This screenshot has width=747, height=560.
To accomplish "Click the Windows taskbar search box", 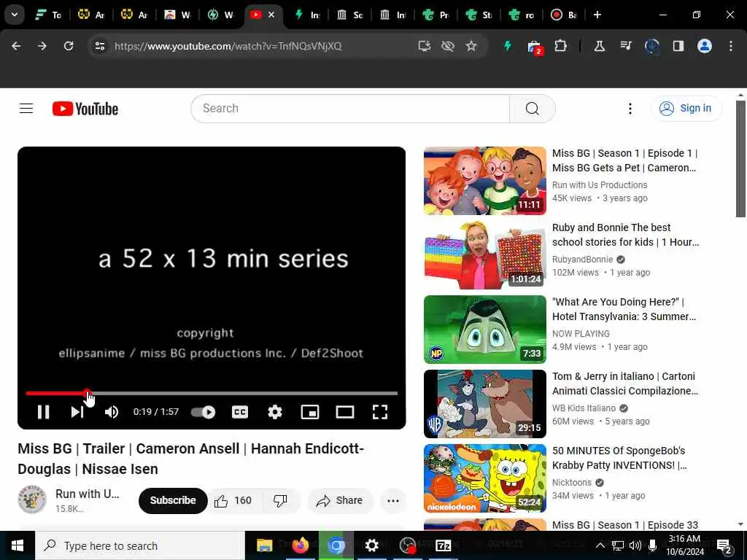I will point(139,545).
